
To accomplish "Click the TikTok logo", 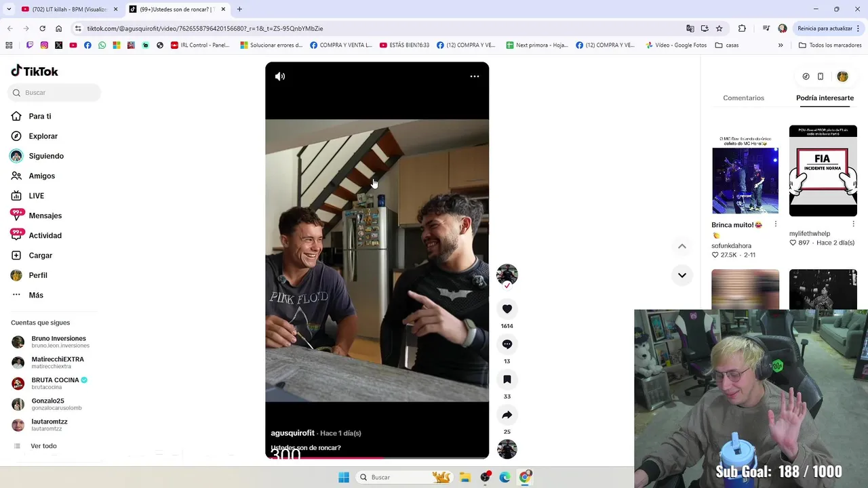I will [x=35, y=71].
